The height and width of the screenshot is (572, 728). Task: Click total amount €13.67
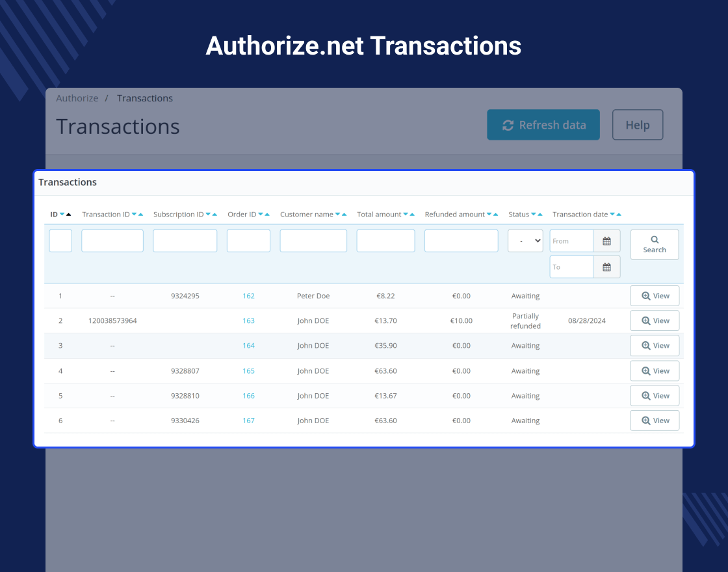386,396
